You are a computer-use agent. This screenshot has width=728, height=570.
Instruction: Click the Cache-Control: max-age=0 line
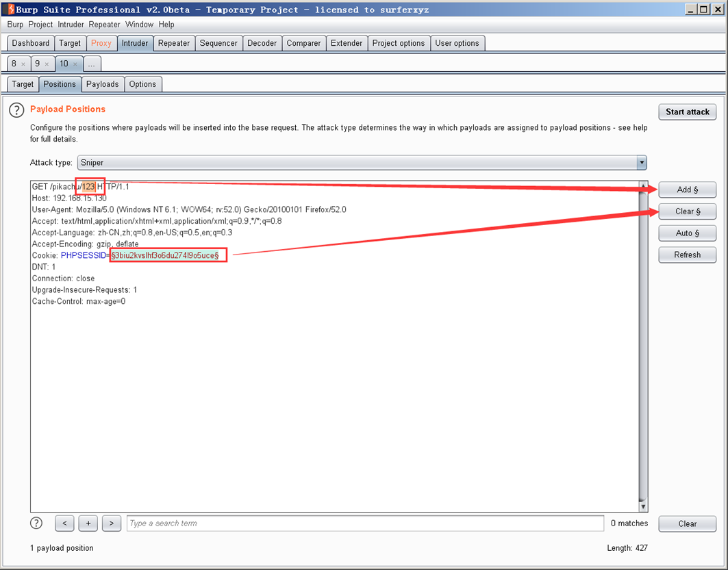click(x=79, y=302)
